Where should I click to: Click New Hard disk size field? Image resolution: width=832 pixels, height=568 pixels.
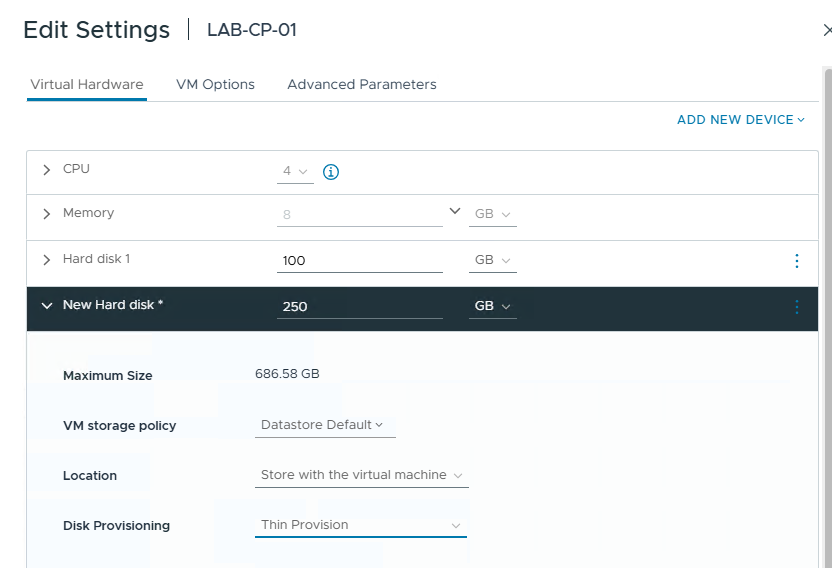coord(359,307)
